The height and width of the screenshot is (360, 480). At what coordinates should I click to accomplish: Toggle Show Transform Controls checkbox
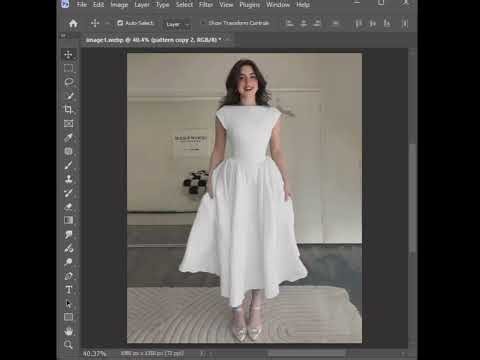(x=202, y=23)
